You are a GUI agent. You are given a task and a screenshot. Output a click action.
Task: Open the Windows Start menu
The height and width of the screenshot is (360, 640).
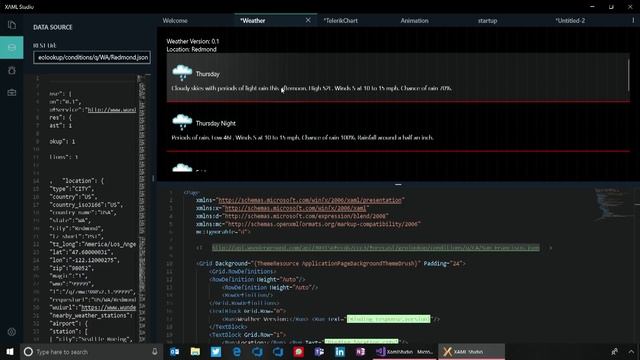click(10, 351)
